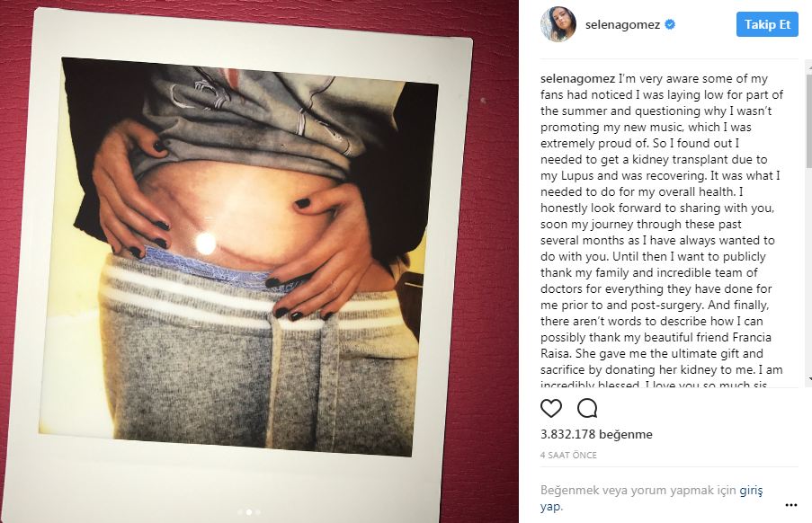Open the 4 SAAT ÖNCE timestamp
Image resolution: width=812 pixels, height=523 pixels.
pos(568,456)
